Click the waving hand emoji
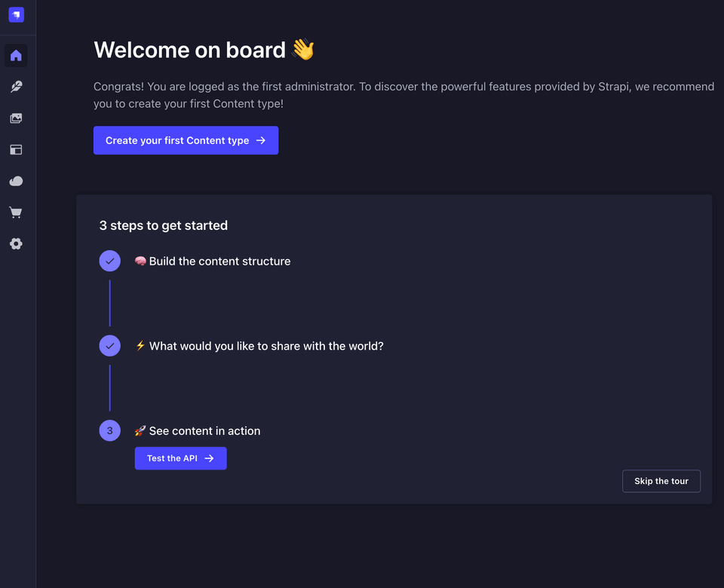Screen dimensions: 724x588 pyautogui.click(x=302, y=50)
